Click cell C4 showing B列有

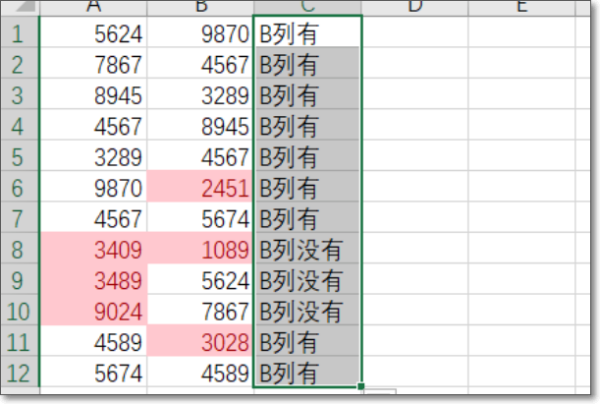pos(307,125)
